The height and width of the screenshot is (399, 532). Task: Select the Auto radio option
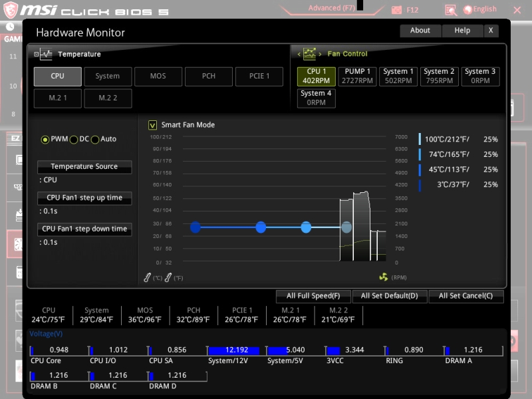(x=95, y=140)
